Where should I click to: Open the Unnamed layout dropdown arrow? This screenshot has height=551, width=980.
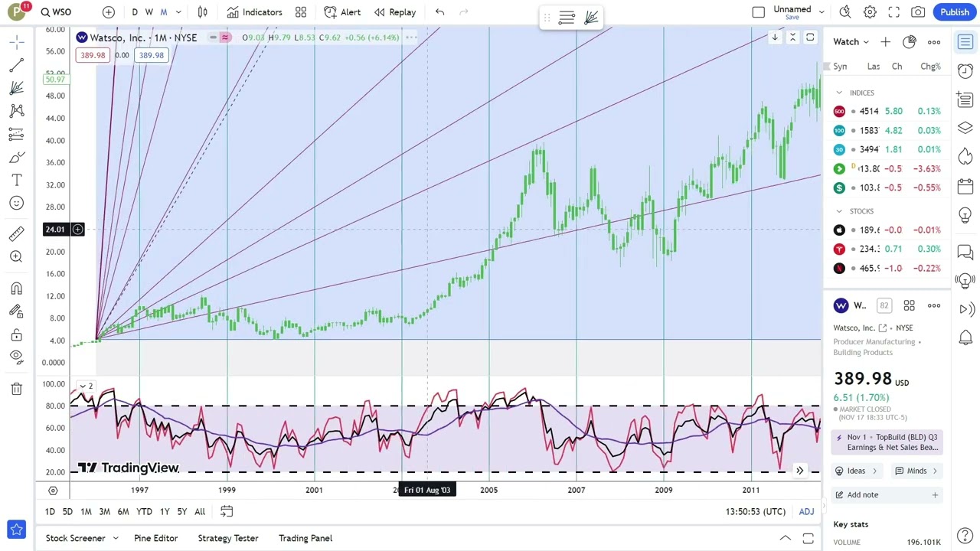pos(822,12)
